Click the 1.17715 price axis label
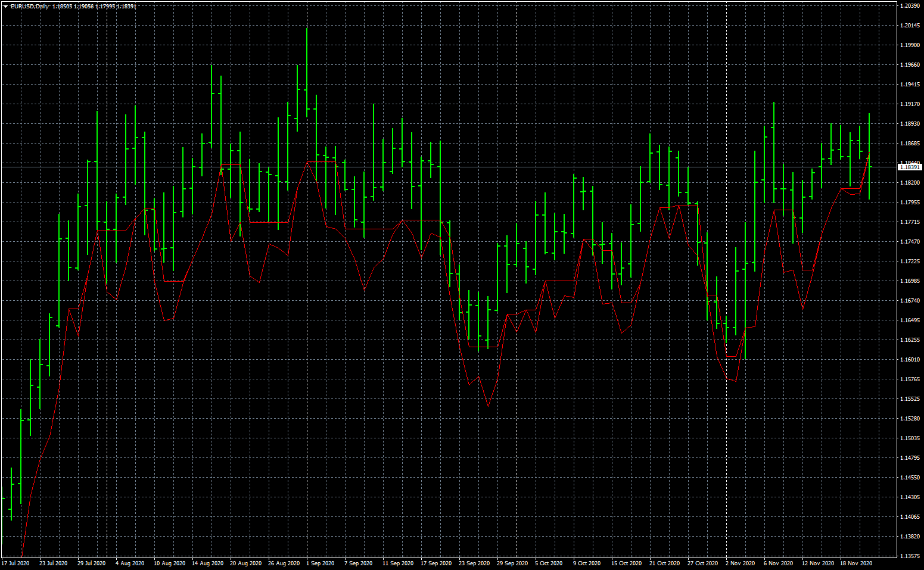Screen dimensions: 924x570 (909, 222)
